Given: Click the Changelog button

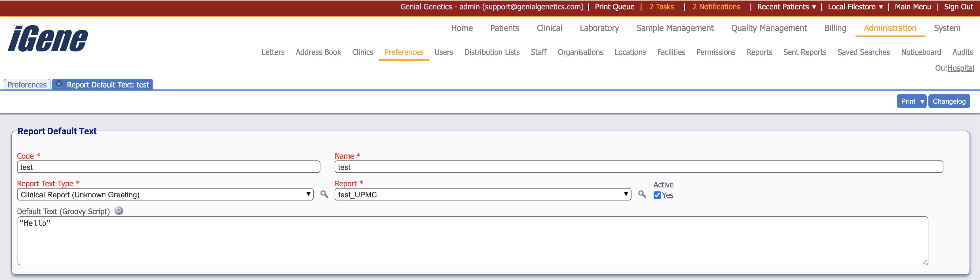Looking at the screenshot, I should (949, 101).
